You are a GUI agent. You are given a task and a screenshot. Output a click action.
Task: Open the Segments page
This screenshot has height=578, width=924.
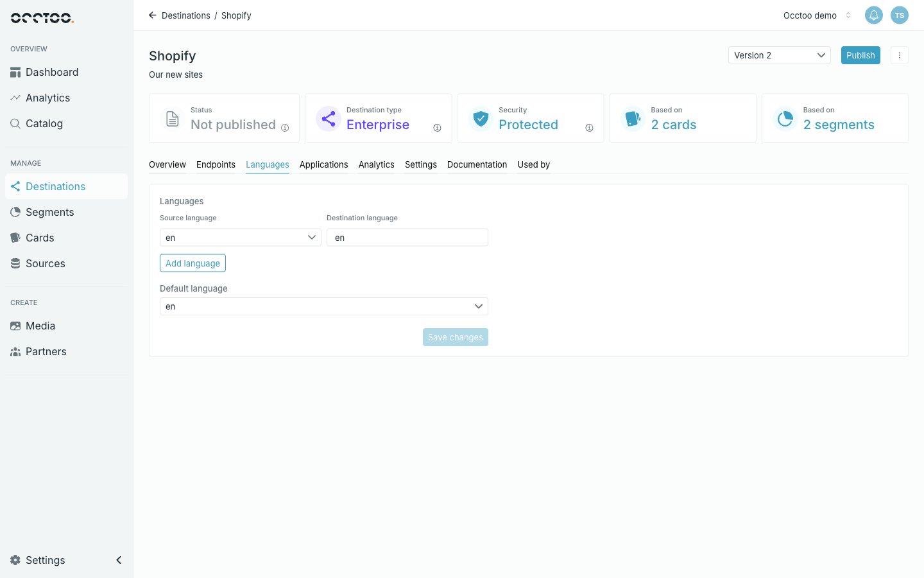(x=66, y=212)
